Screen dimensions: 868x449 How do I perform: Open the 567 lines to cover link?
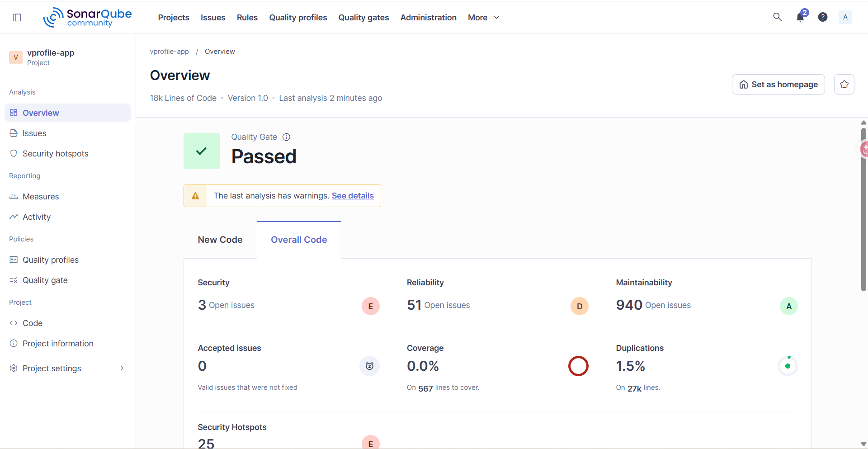(425, 388)
